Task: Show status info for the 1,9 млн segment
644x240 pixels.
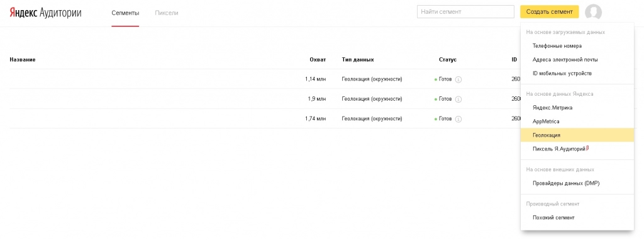Action: click(458, 99)
